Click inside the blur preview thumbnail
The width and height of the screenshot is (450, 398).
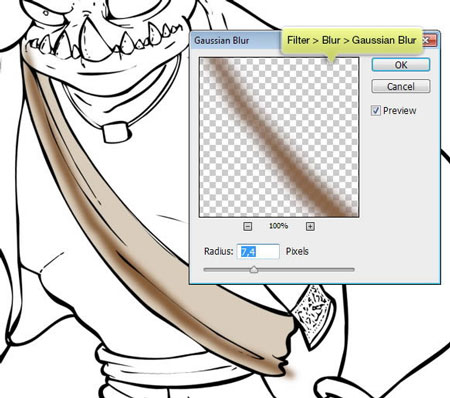coord(279,137)
